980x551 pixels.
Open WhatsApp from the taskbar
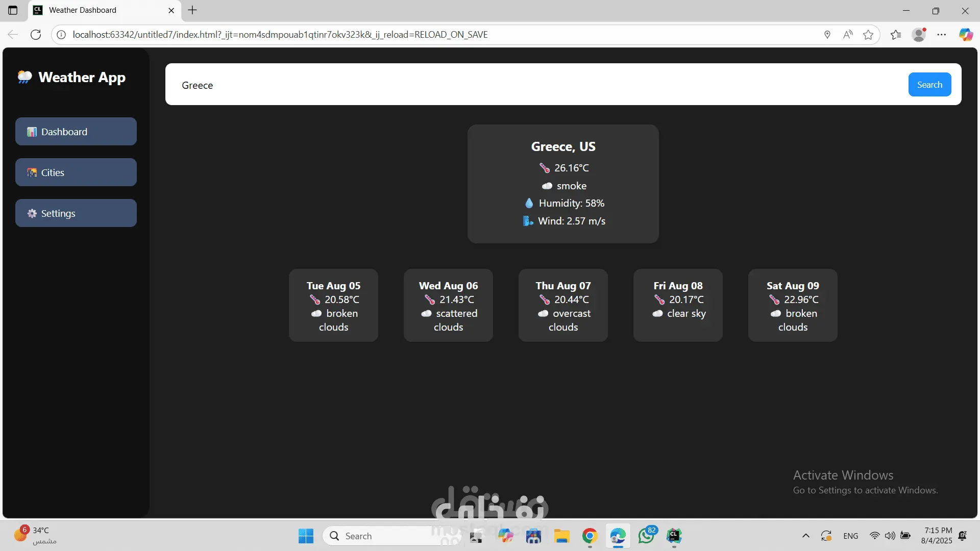click(646, 536)
